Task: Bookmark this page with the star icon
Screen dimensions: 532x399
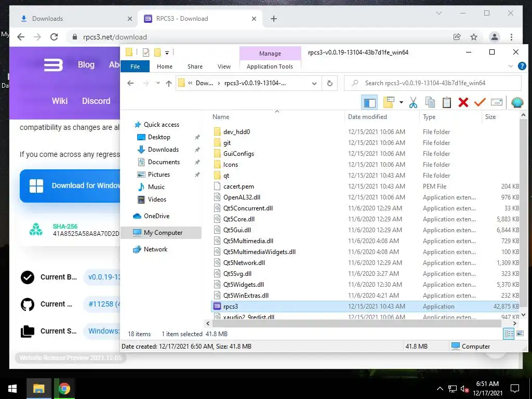Action: [474, 37]
